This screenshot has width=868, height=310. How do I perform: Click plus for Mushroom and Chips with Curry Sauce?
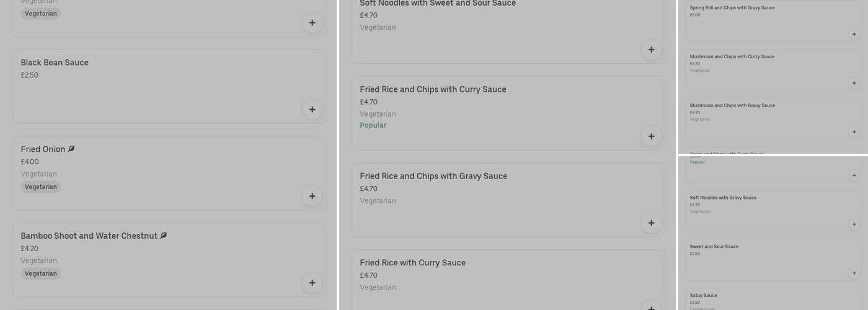[854, 83]
